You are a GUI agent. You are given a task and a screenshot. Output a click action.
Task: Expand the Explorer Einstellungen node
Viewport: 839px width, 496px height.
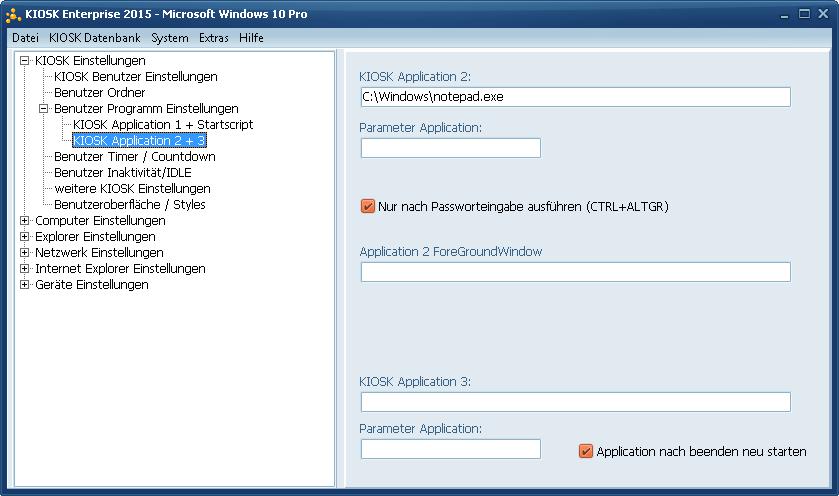point(24,236)
